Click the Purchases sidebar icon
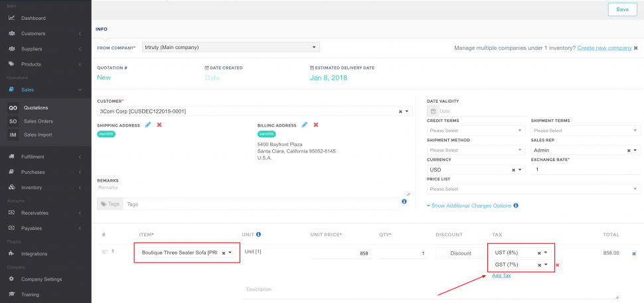Image resolution: width=644 pixels, height=303 pixels. coord(12,172)
